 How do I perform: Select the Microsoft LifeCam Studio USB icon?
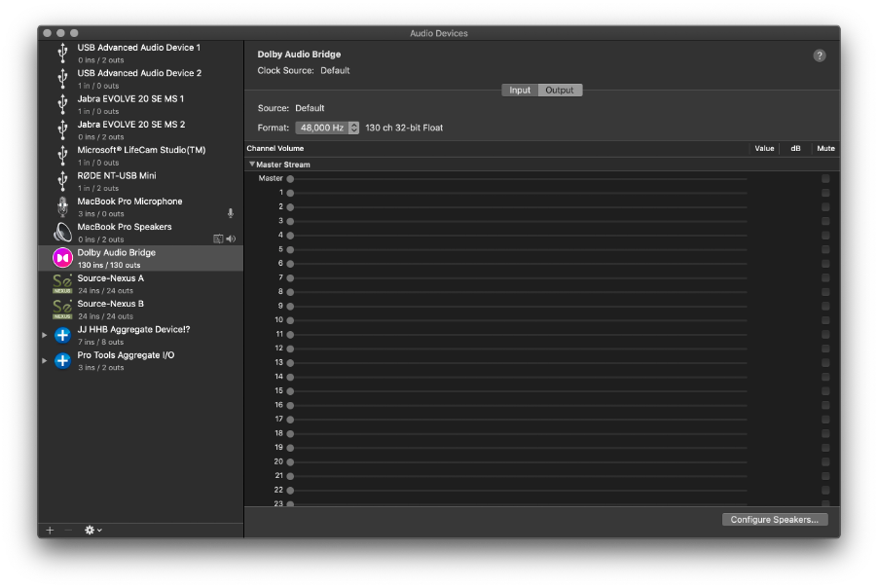click(62, 156)
